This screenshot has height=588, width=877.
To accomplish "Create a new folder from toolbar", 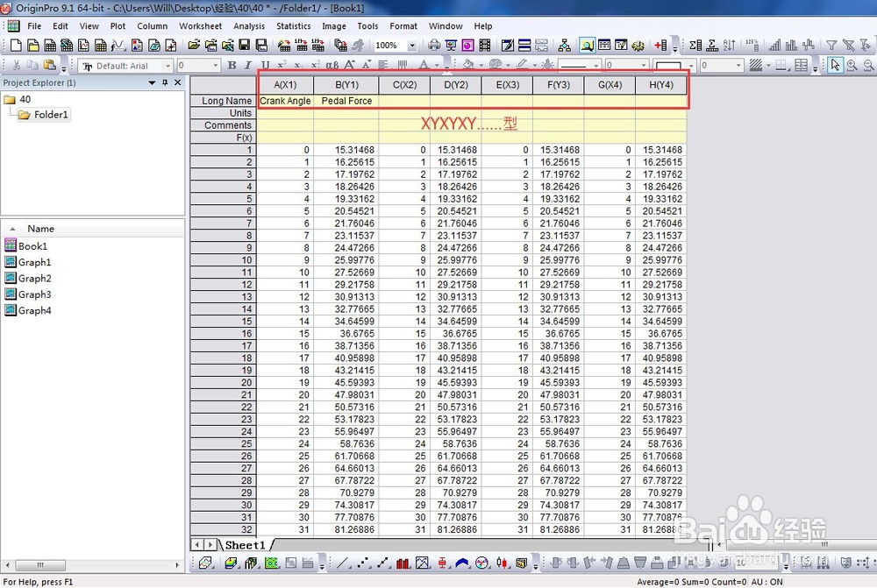I will (x=33, y=46).
